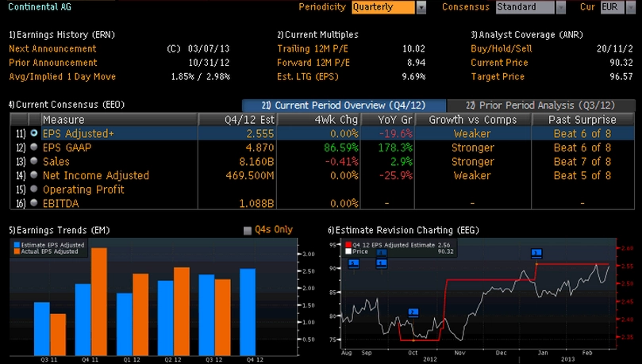The height and width of the screenshot is (364, 642).
Task: Click the Forward 12M P/E label
Action: point(313,63)
